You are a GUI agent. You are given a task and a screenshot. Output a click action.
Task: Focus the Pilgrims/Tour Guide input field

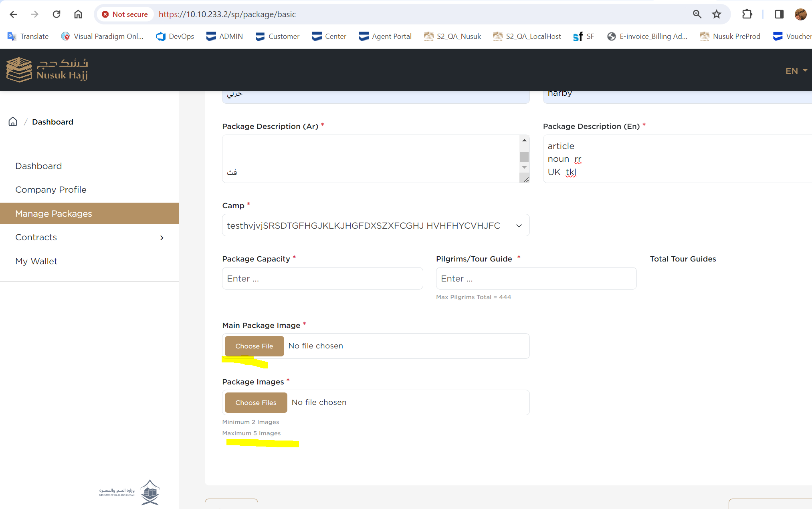pos(536,279)
